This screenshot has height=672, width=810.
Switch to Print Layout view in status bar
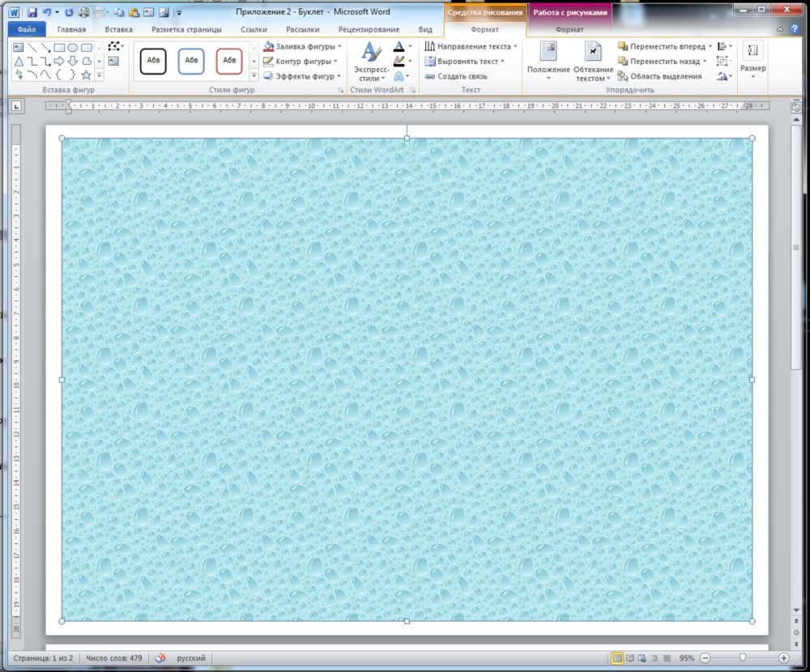(x=617, y=658)
